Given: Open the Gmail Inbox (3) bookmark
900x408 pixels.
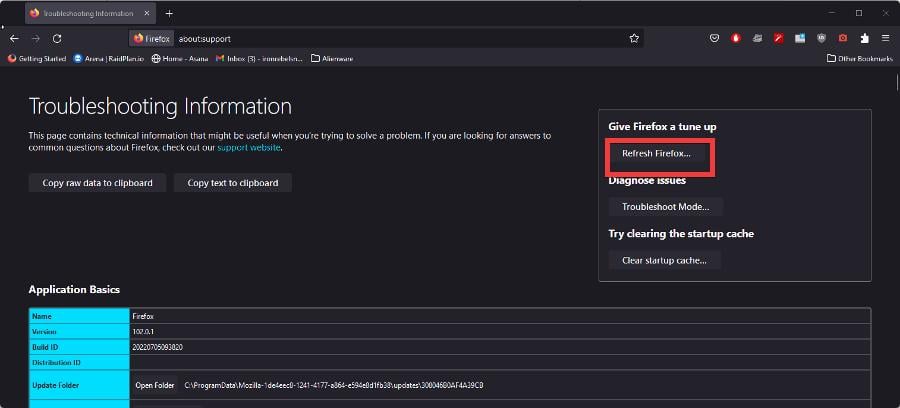Looking at the screenshot, I should (x=259, y=59).
